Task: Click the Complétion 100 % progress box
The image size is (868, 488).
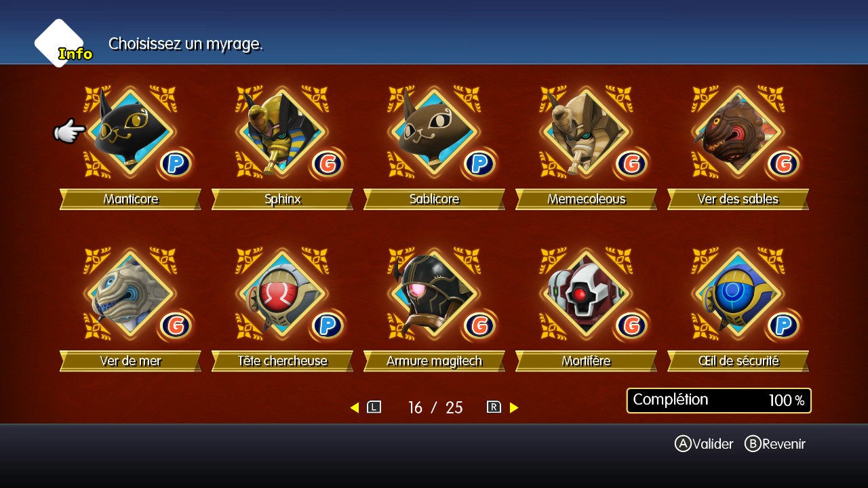Action: [719, 401]
